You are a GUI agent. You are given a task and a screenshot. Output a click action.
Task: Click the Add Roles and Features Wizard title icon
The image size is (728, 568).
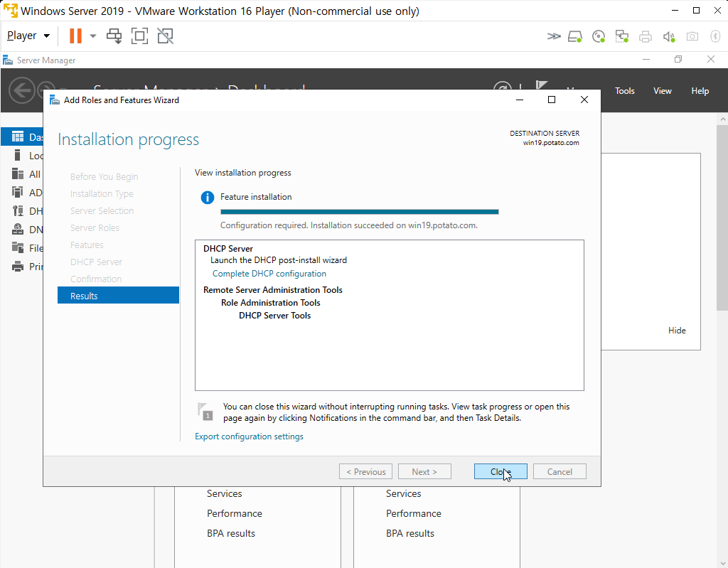(x=55, y=100)
